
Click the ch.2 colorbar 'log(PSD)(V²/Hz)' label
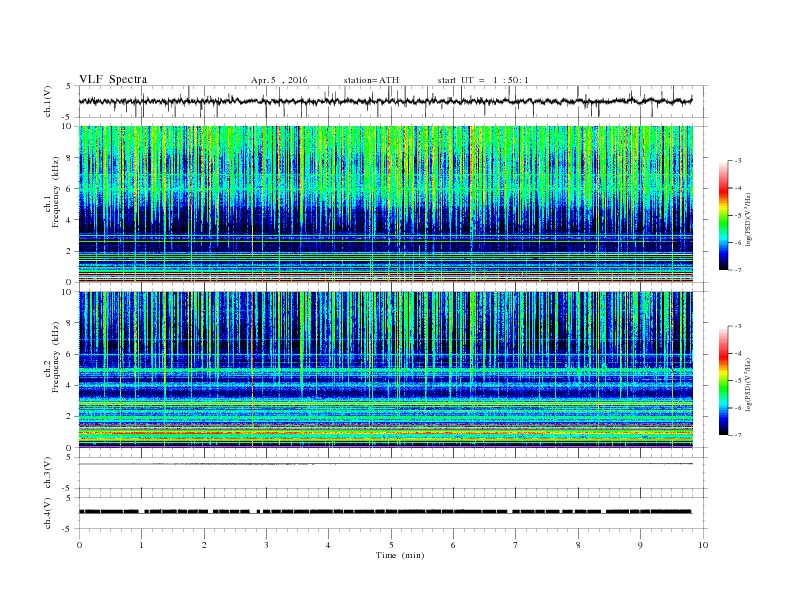pos(749,384)
